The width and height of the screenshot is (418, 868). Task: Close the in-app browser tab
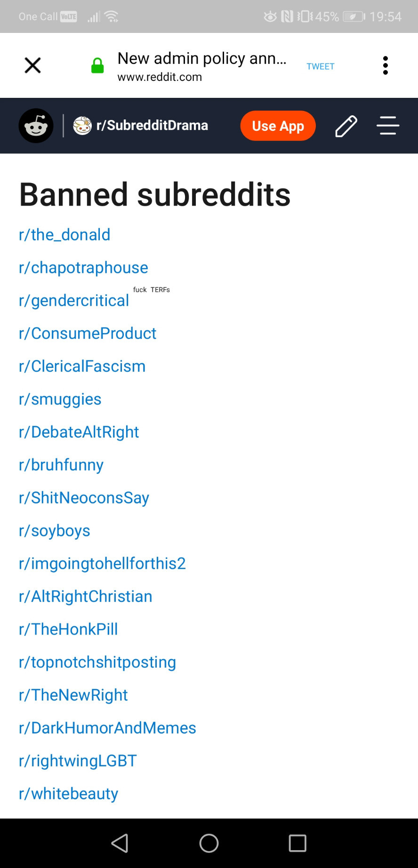click(x=32, y=65)
